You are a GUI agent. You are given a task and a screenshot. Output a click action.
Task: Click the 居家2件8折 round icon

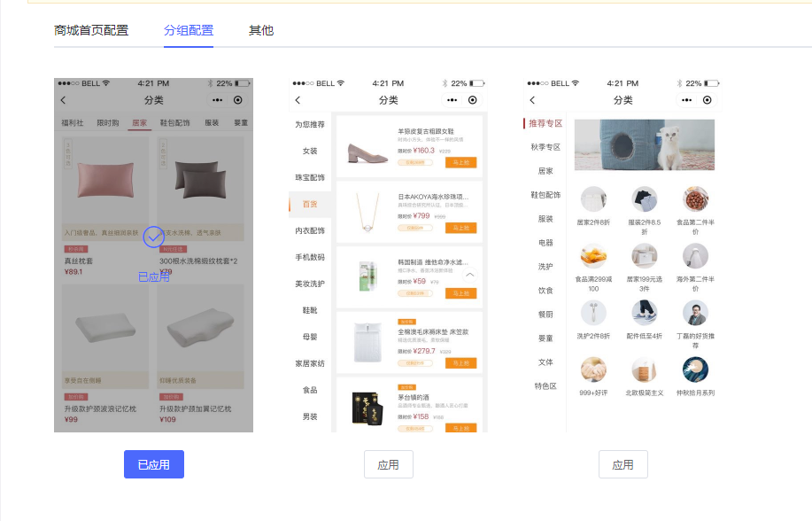tap(593, 199)
